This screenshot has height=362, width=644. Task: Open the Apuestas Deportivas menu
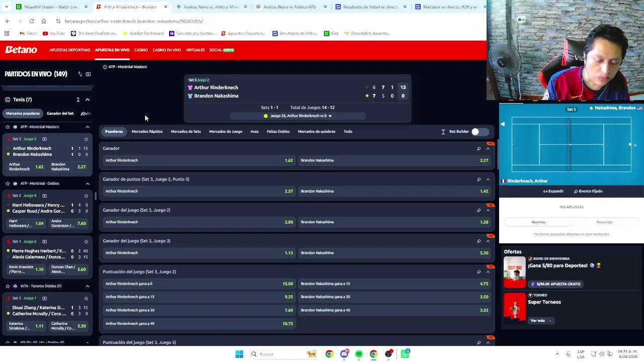coord(70,50)
